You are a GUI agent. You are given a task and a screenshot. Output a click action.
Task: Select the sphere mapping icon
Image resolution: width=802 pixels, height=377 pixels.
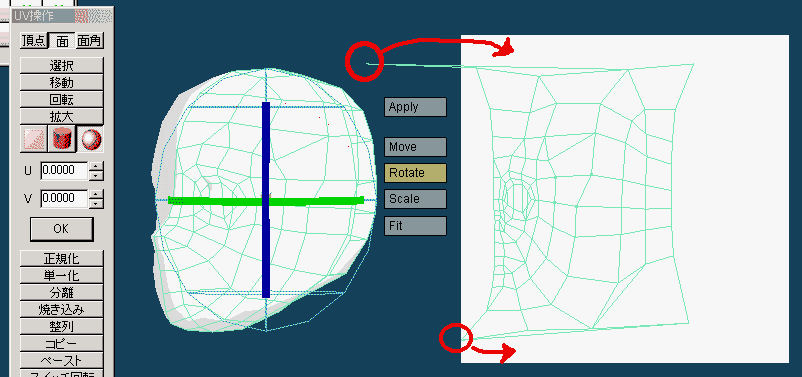point(90,140)
